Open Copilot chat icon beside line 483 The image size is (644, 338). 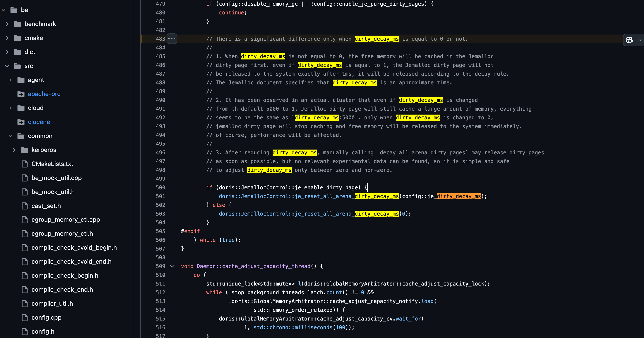(x=629, y=40)
